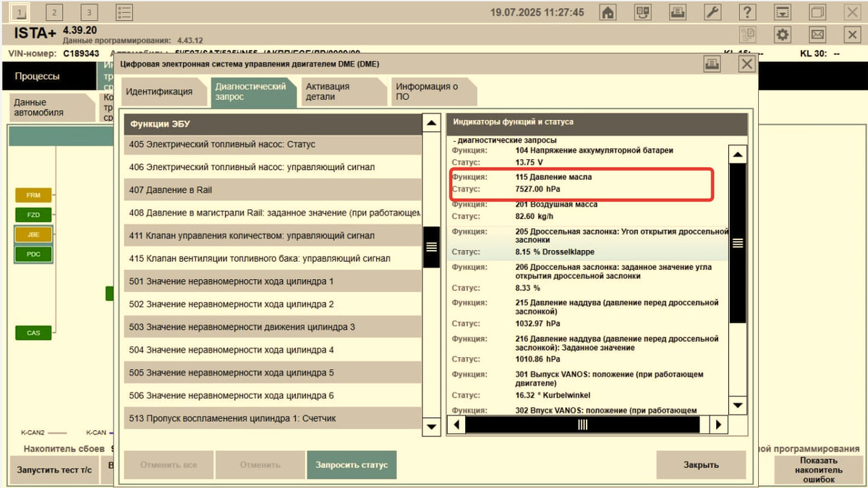Select 411 Клапан управления количеством

pos(272,236)
